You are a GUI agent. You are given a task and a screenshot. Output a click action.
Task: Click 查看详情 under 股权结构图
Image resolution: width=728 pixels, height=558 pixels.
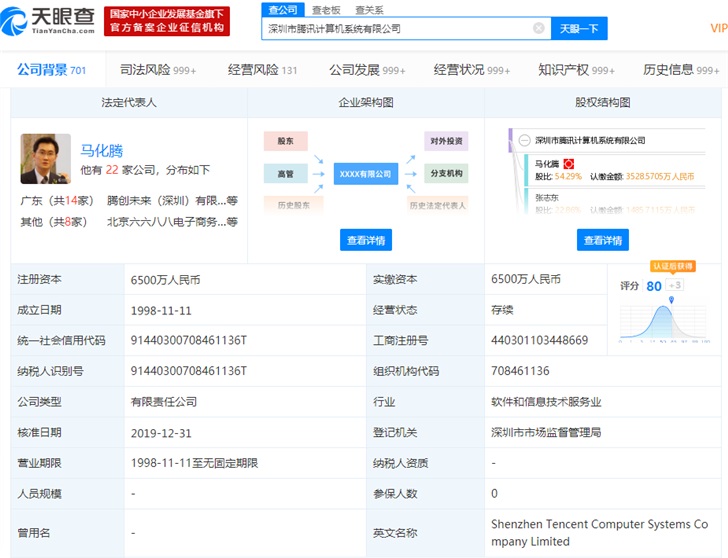pyautogui.click(x=603, y=240)
